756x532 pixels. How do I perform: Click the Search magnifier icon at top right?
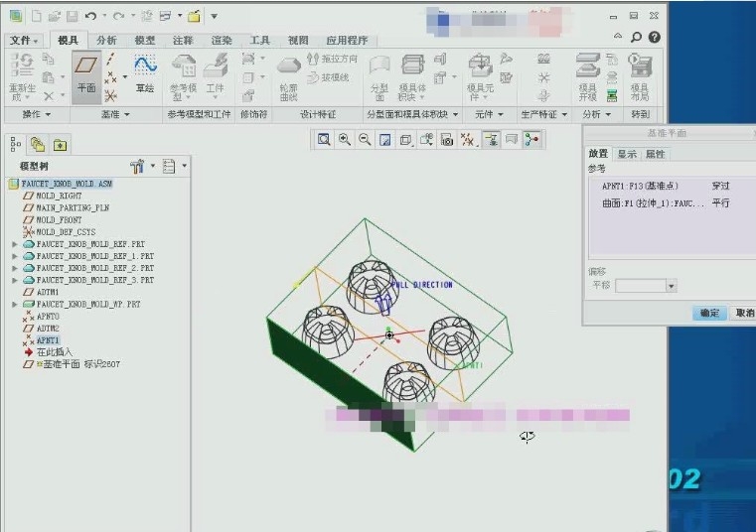pos(636,37)
